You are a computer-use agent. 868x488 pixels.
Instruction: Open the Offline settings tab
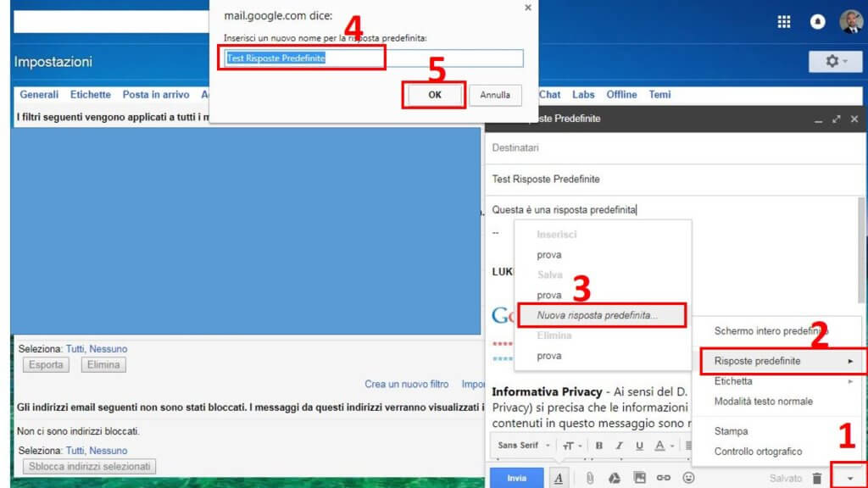click(621, 95)
